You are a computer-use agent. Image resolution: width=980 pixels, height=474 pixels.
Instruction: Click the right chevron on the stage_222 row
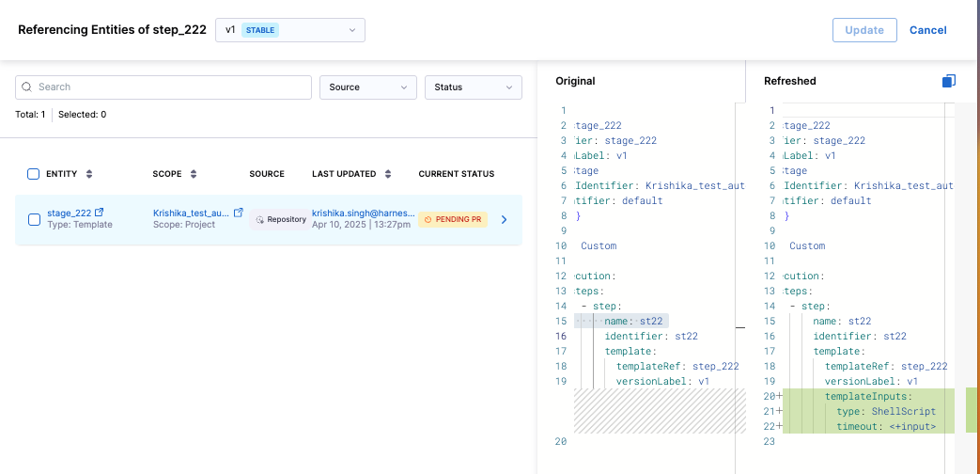pos(505,220)
